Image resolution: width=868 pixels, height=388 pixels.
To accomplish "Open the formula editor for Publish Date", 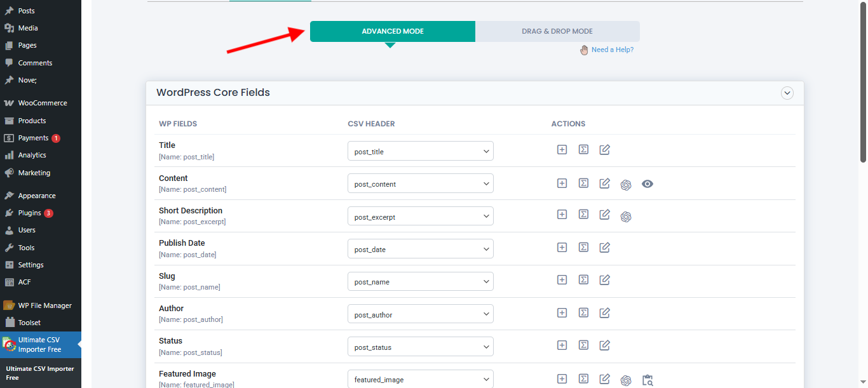I will [x=583, y=247].
